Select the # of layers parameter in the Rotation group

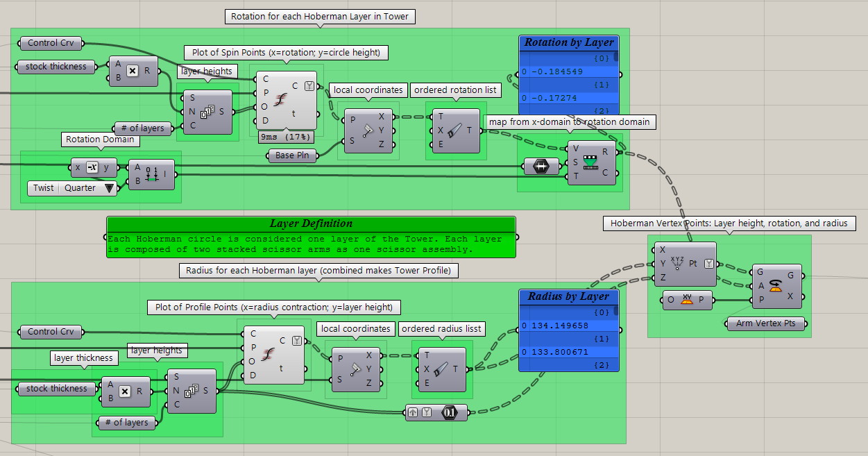[142, 128]
